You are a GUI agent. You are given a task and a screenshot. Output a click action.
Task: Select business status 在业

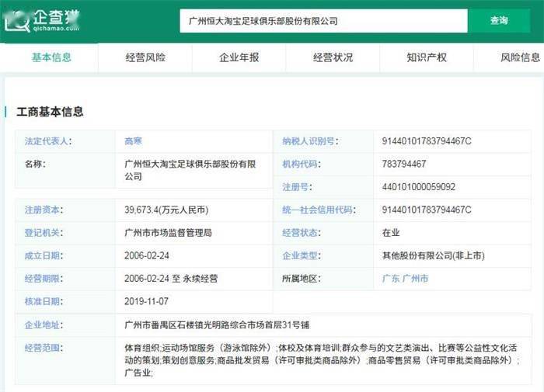tap(391, 233)
